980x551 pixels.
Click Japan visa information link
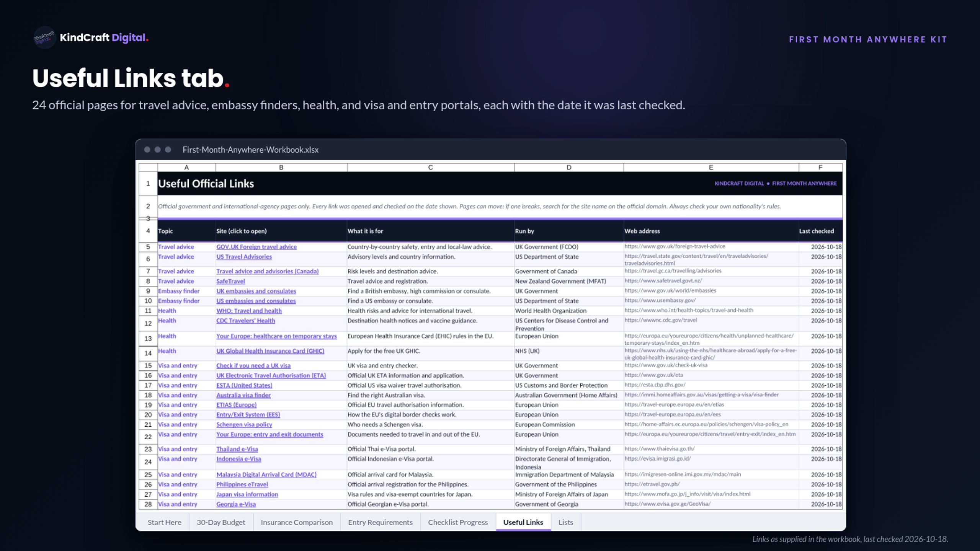pyautogui.click(x=247, y=495)
